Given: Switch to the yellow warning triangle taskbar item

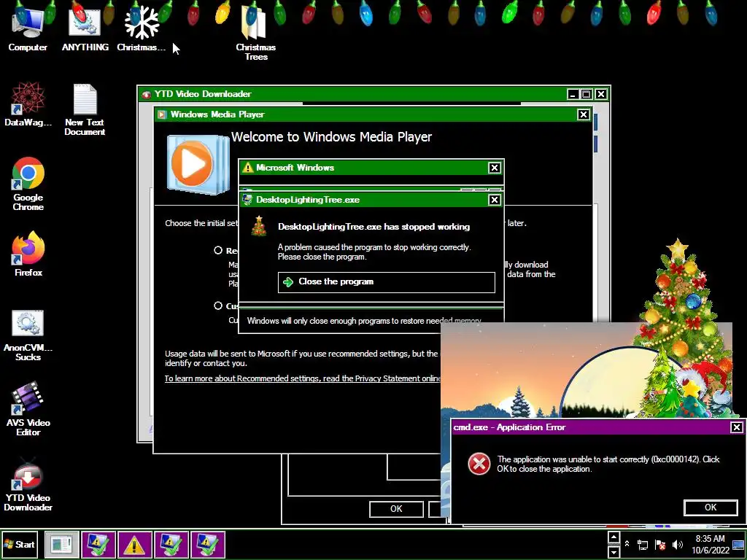Looking at the screenshot, I should pos(134,544).
